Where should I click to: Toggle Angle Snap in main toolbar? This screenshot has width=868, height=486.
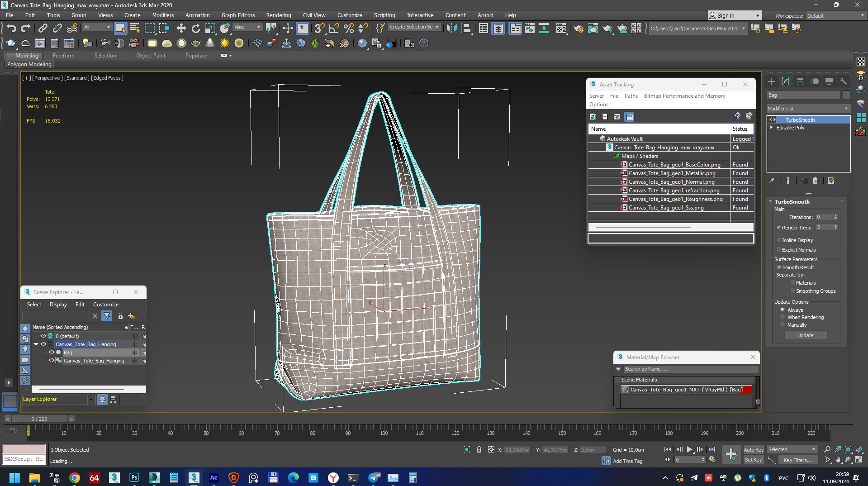334,29
